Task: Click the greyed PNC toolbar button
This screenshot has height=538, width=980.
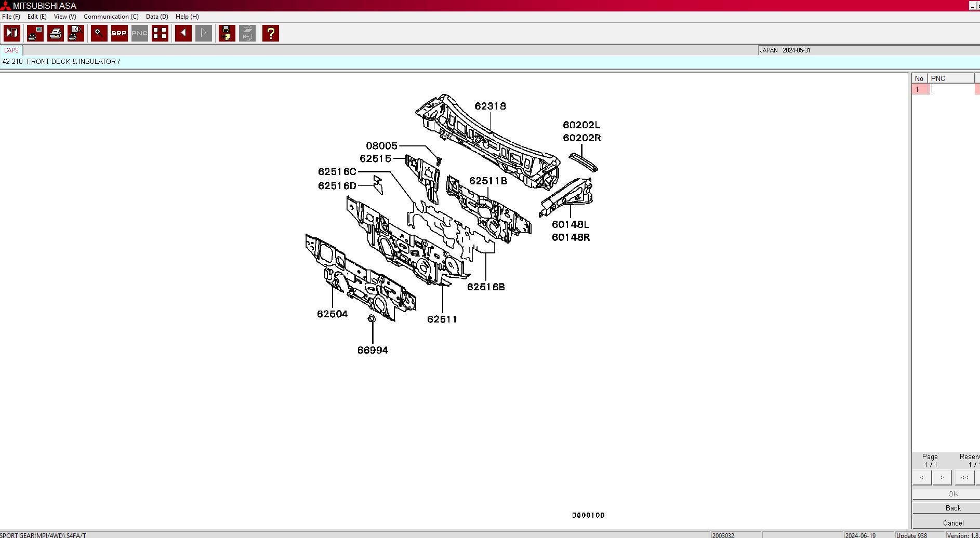Action: point(139,33)
